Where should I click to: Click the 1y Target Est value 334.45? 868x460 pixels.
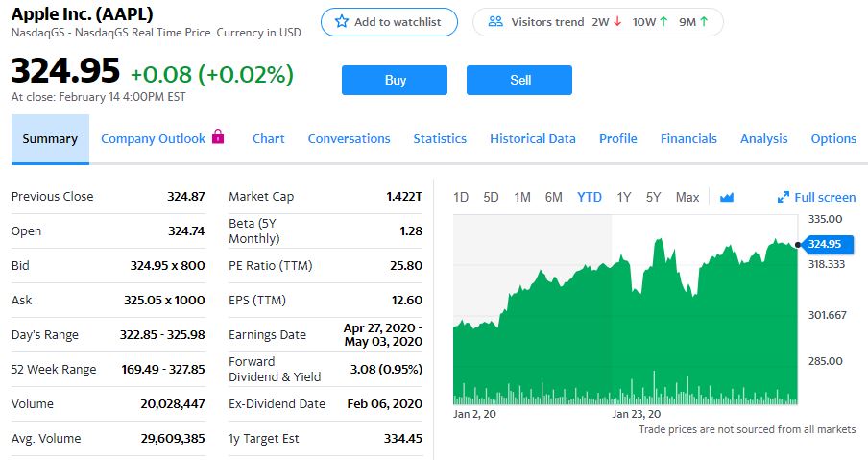403,439
